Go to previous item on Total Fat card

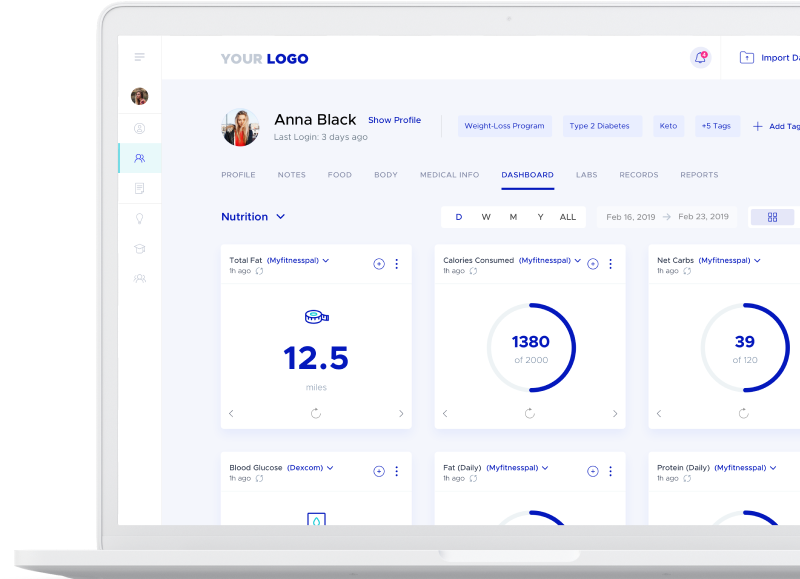(231, 413)
